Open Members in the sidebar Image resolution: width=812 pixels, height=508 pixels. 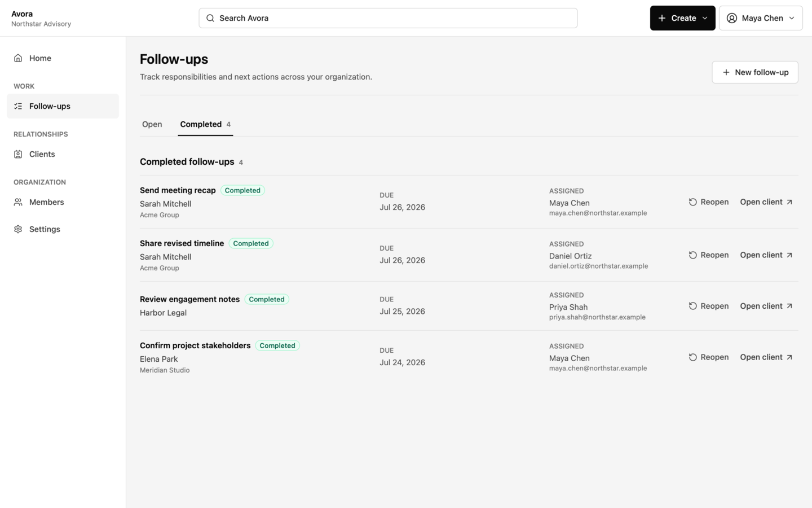click(x=63, y=202)
